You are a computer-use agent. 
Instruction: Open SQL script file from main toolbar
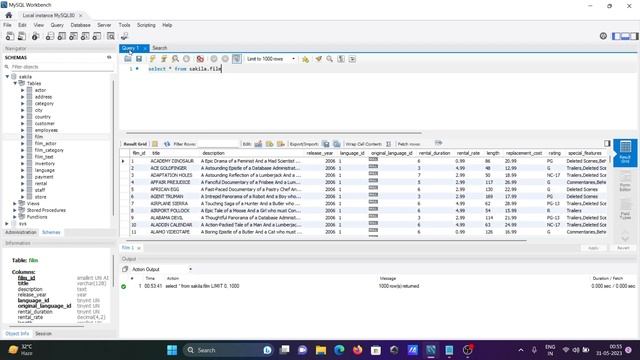pos(22,36)
